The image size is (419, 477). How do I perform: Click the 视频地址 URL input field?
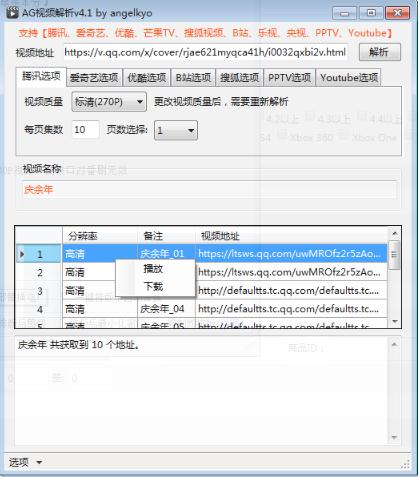coord(205,52)
